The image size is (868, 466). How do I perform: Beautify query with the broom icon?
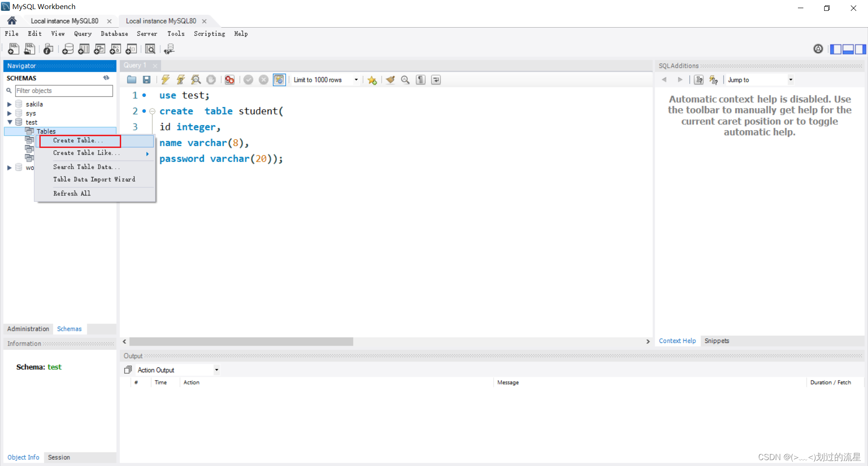click(x=390, y=80)
